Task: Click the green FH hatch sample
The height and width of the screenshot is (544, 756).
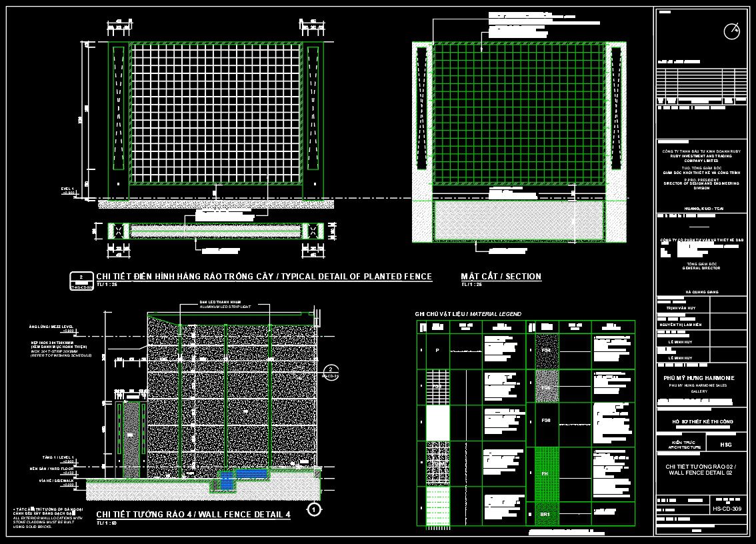Action: [x=546, y=474]
